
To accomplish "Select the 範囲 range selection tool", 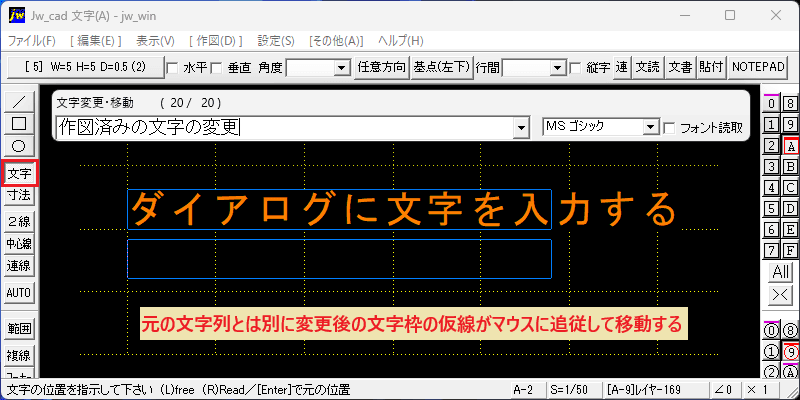I will [x=19, y=329].
